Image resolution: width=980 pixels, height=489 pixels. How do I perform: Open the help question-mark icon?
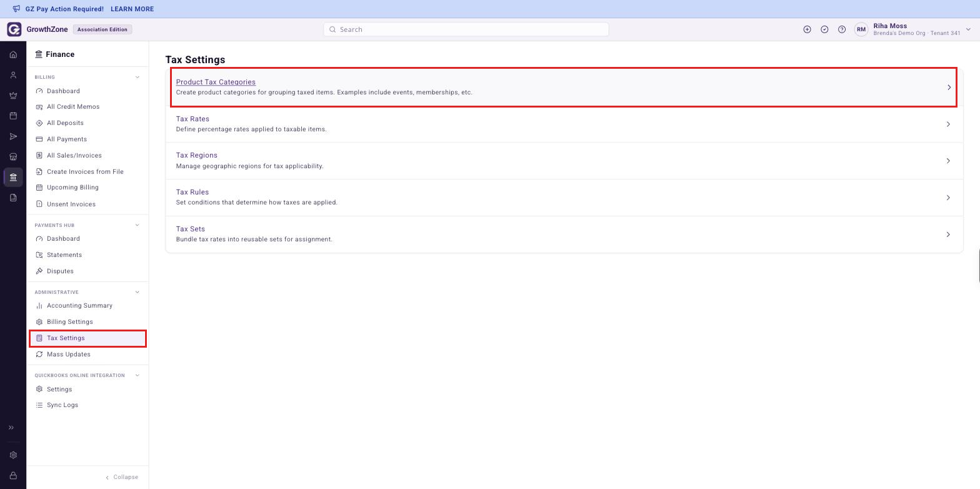coord(842,29)
